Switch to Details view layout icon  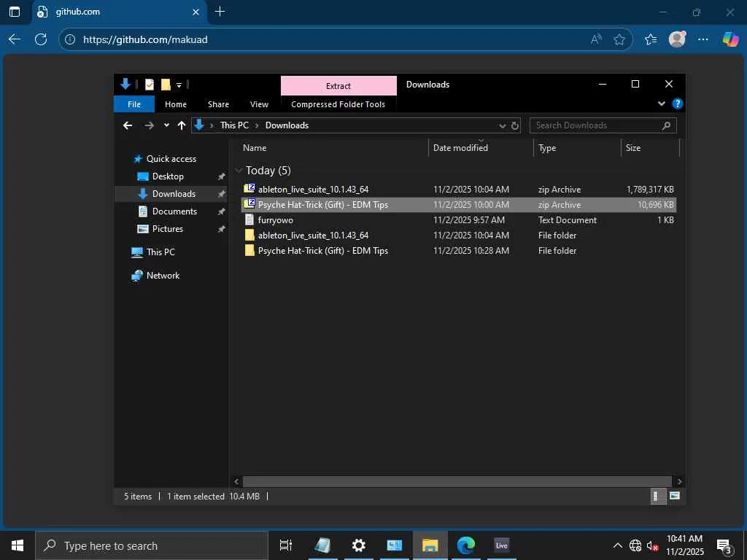[x=657, y=496]
